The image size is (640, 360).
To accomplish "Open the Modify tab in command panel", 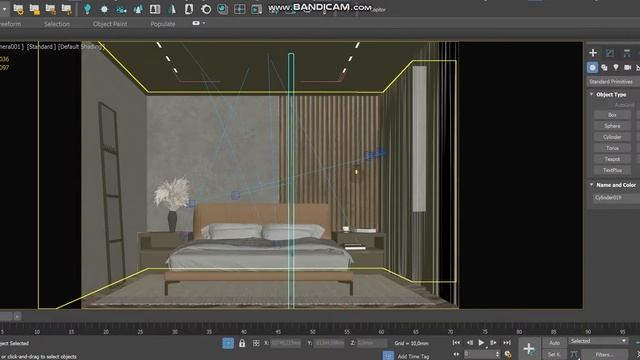I will click(x=610, y=53).
